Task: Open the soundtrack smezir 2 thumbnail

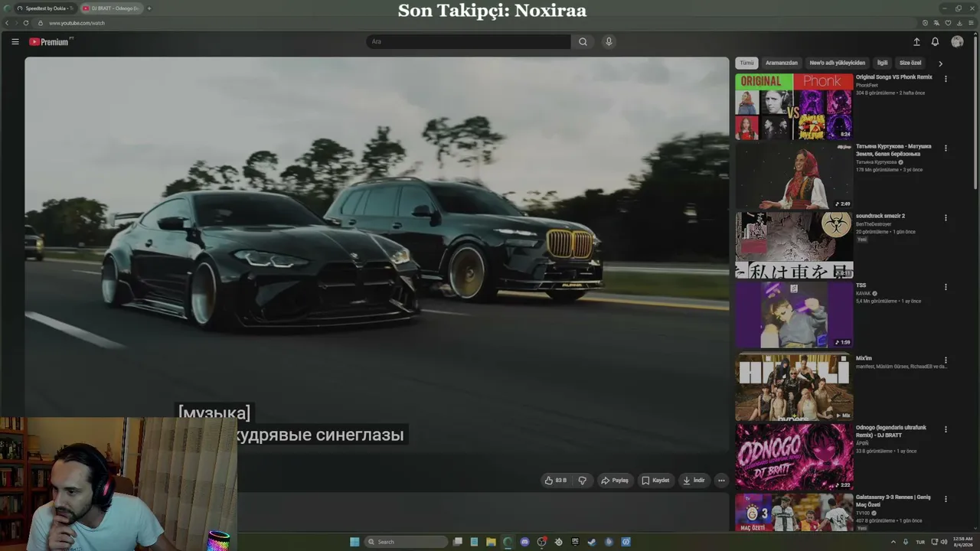Action: [x=794, y=246]
